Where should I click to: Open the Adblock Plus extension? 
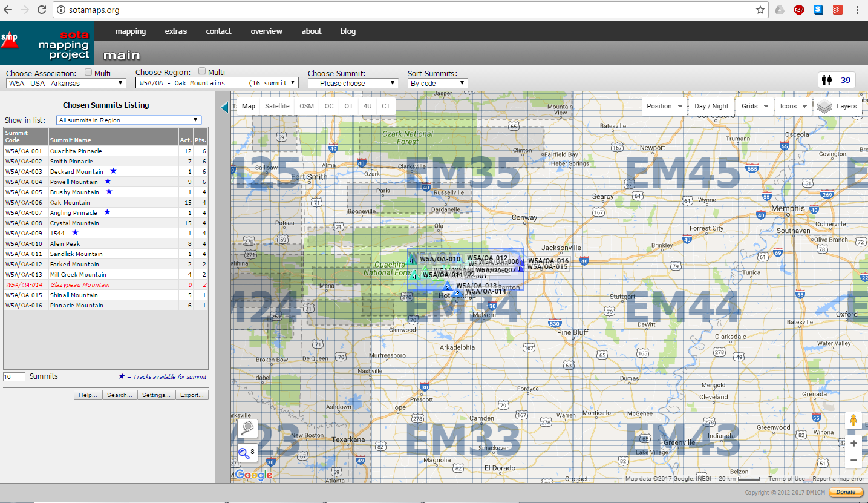pyautogui.click(x=799, y=10)
